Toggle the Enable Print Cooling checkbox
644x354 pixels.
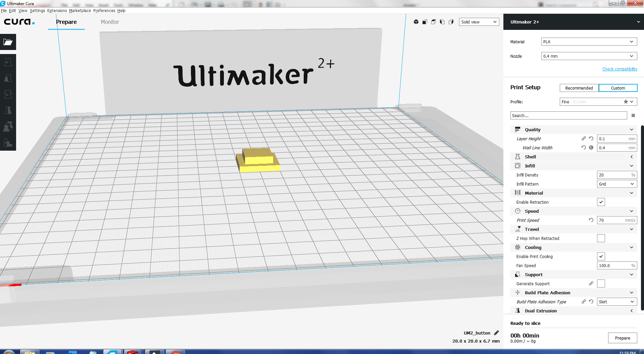point(601,256)
